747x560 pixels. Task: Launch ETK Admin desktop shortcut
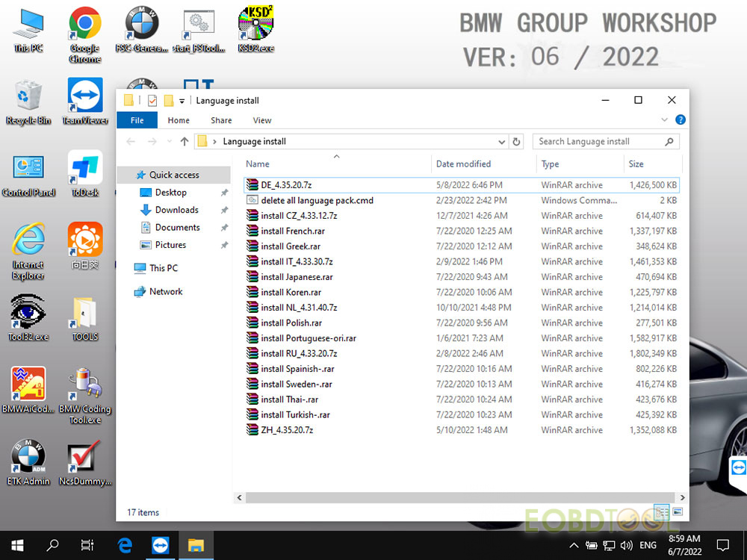tap(28, 462)
